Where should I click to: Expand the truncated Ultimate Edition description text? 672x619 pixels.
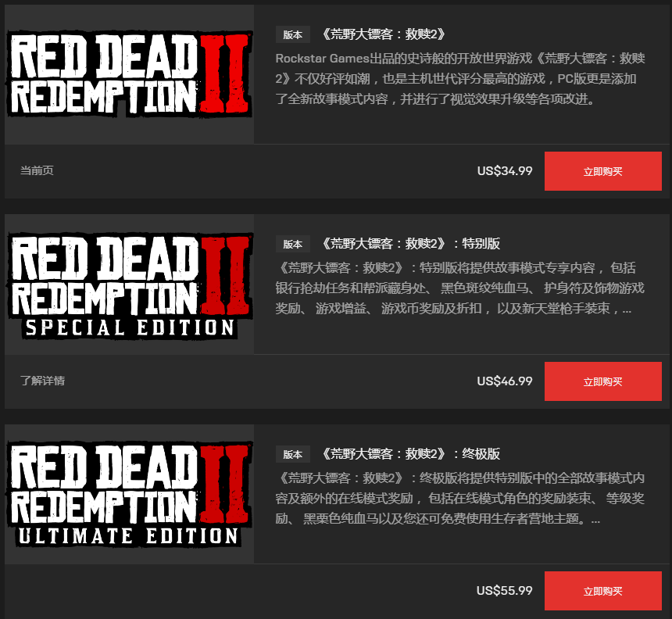[460, 498]
